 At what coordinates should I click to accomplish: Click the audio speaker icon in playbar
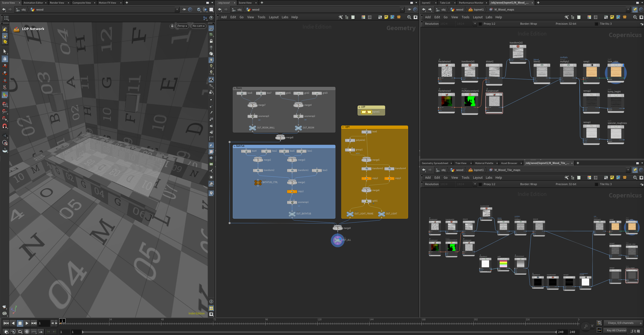click(13, 332)
